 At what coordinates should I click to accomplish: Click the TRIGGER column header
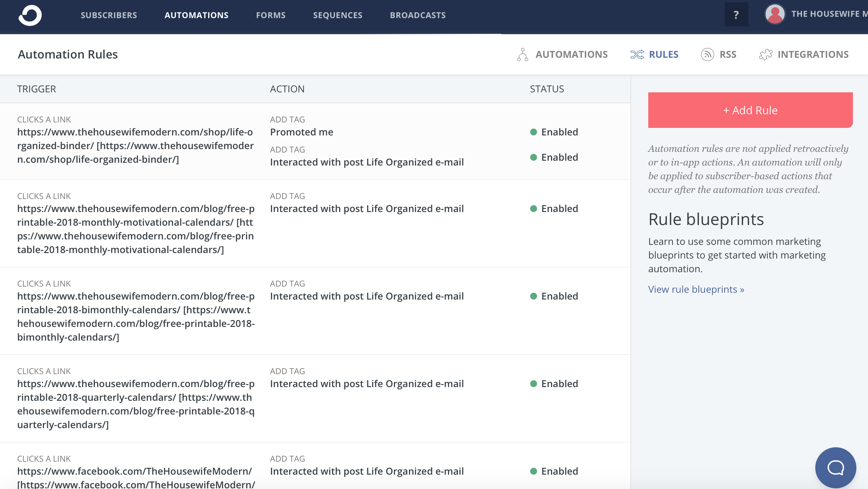click(x=37, y=89)
